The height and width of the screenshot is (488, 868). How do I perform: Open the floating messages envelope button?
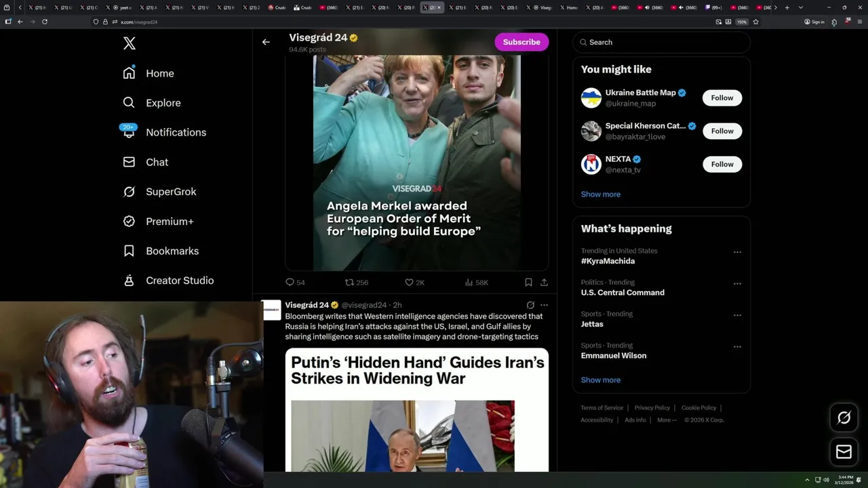844,451
